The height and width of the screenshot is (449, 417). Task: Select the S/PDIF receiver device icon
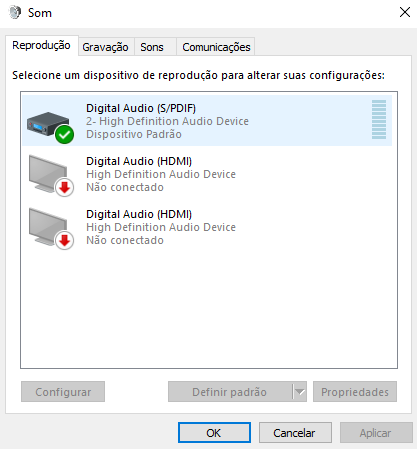click(x=49, y=124)
